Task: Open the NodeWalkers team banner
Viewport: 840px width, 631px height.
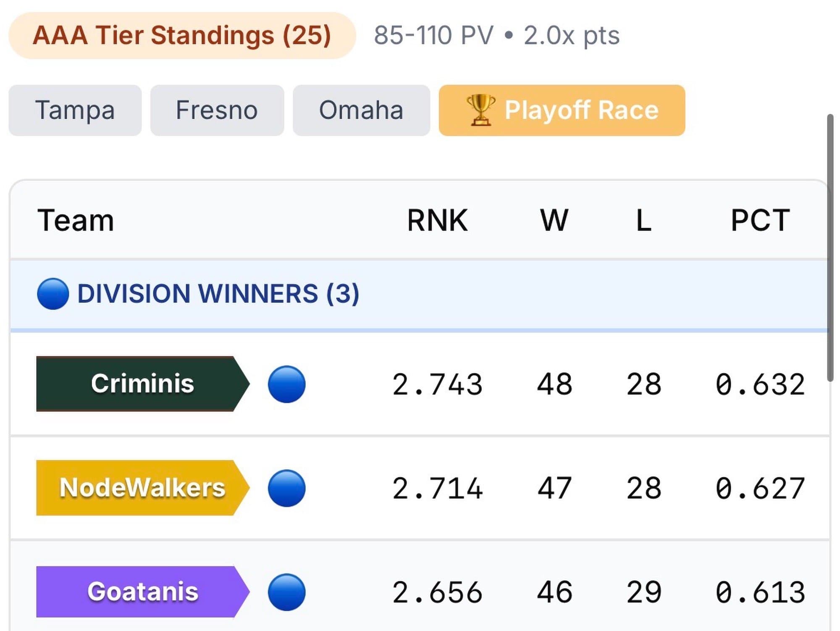Action: (x=142, y=488)
